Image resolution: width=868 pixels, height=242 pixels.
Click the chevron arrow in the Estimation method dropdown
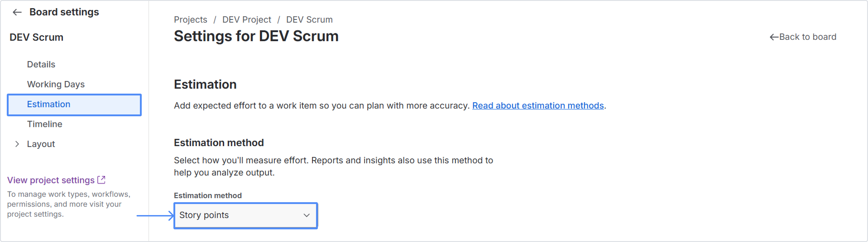click(306, 215)
